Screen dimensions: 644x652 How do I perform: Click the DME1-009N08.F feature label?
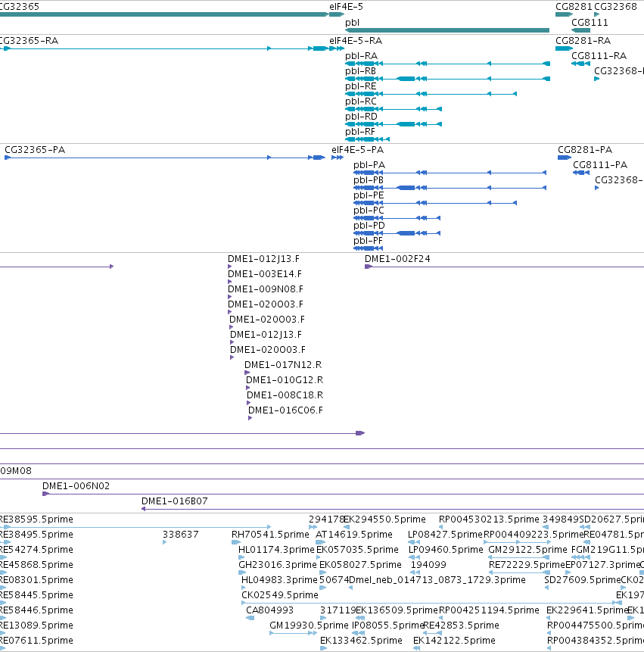coord(266,289)
